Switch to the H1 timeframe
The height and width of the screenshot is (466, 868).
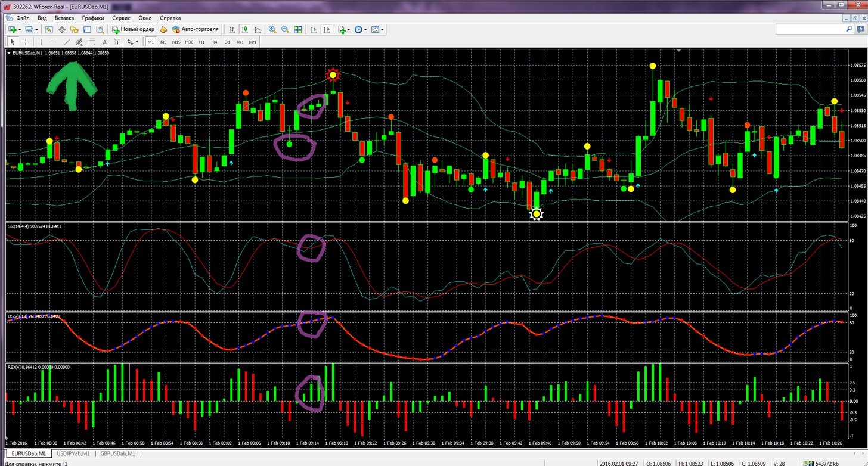point(201,42)
